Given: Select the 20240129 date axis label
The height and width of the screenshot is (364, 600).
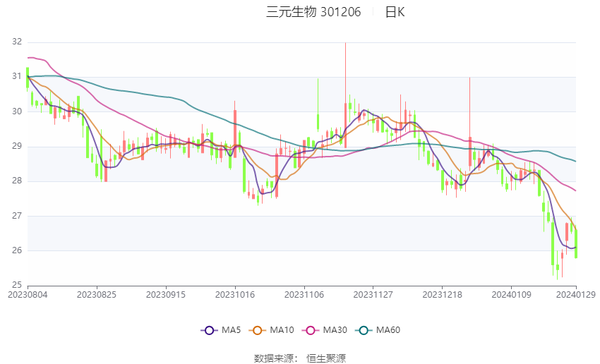Looking at the screenshot, I should 576,295.
